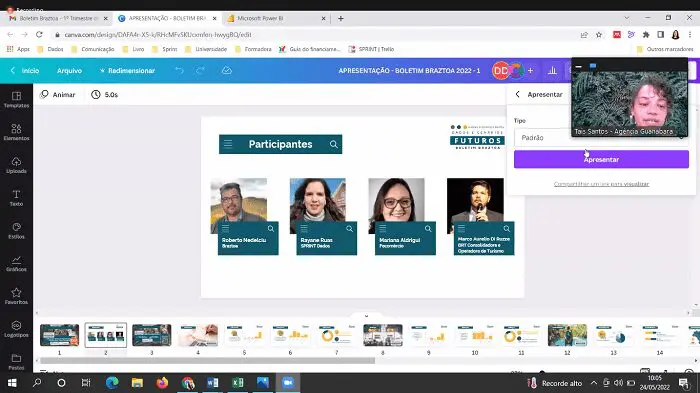
Task: Open the Templates sidebar panel
Action: point(17,100)
